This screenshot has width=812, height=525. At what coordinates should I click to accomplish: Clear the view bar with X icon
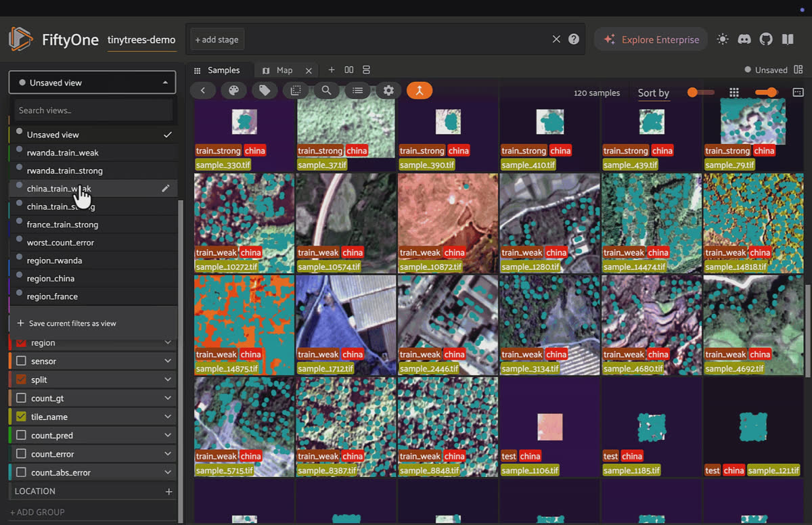click(556, 39)
